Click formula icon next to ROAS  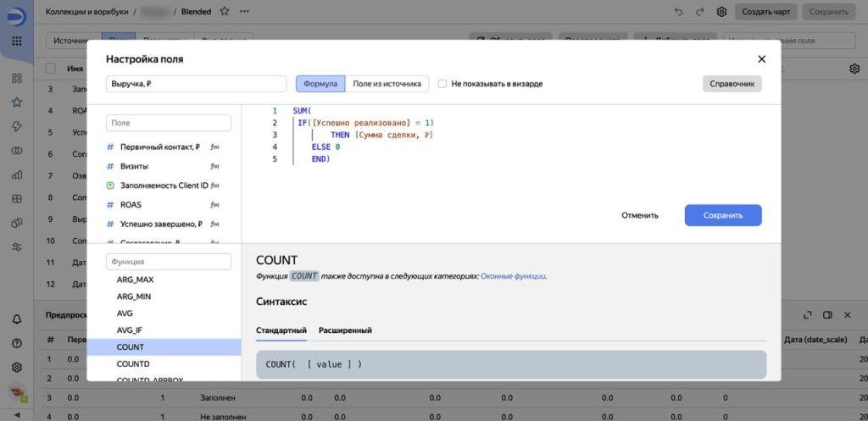click(214, 205)
